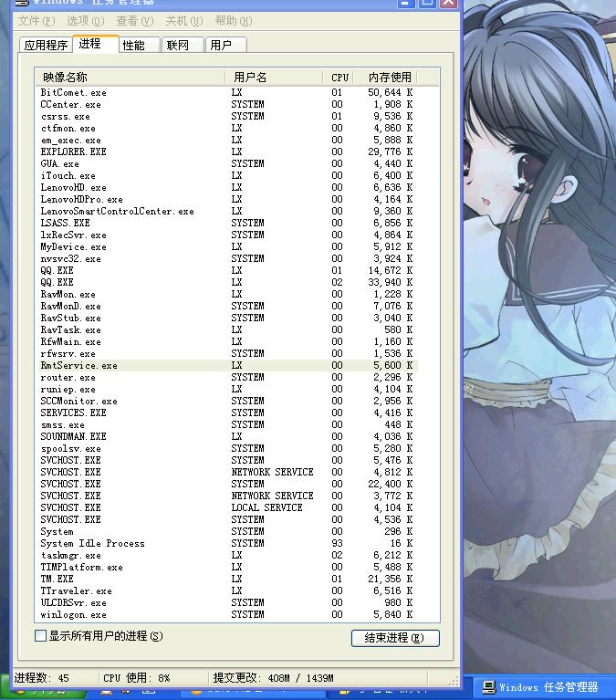Select the nvsvc32.exe process
The image size is (616, 700).
tap(226, 258)
